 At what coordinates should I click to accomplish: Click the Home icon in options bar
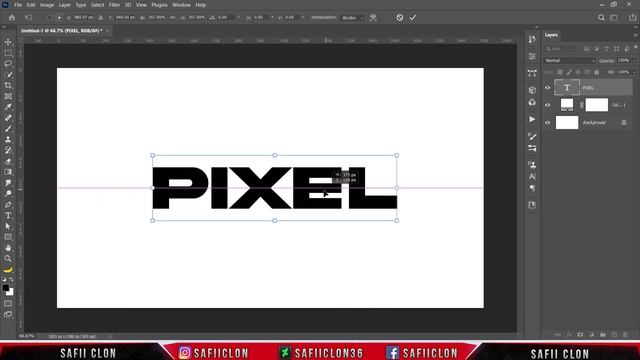pyautogui.click(x=12, y=18)
